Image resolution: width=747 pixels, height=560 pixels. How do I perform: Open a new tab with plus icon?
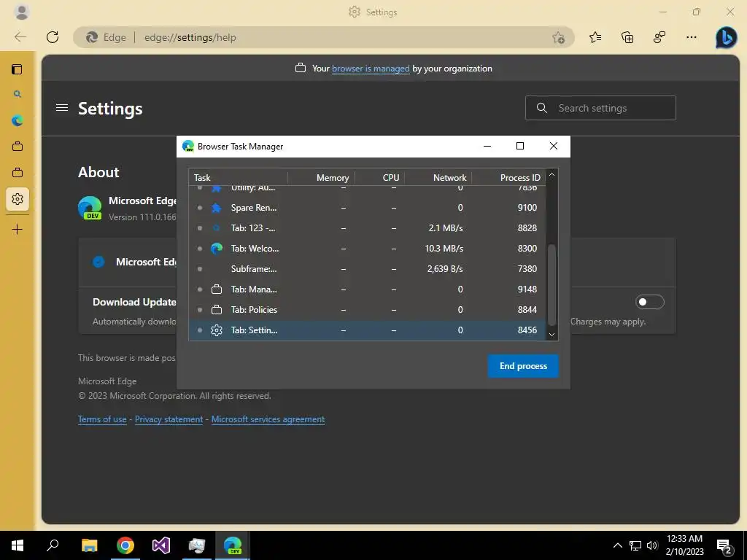pyautogui.click(x=18, y=230)
